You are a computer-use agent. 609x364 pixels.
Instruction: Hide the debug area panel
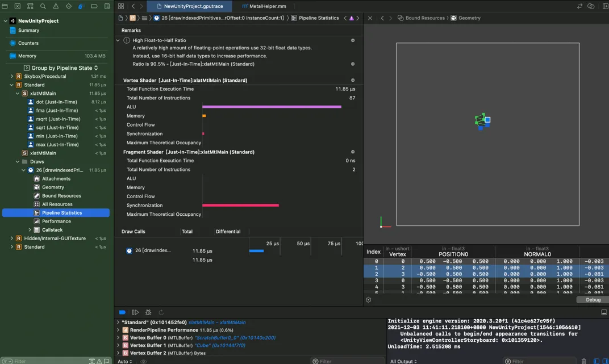pos(604,312)
